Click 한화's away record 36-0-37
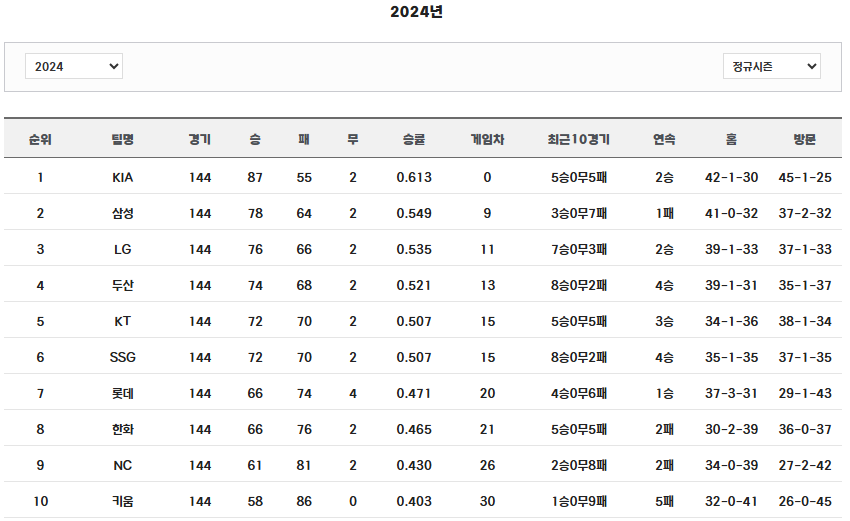 click(805, 429)
